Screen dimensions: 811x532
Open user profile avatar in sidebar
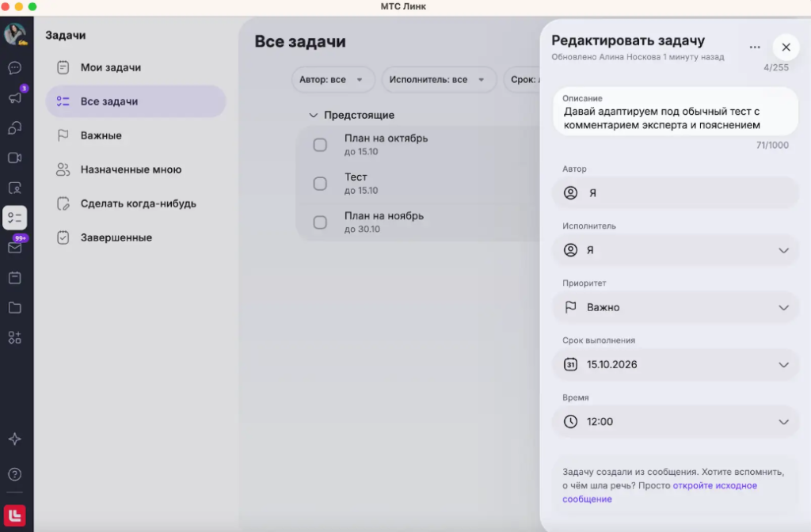pyautogui.click(x=15, y=34)
